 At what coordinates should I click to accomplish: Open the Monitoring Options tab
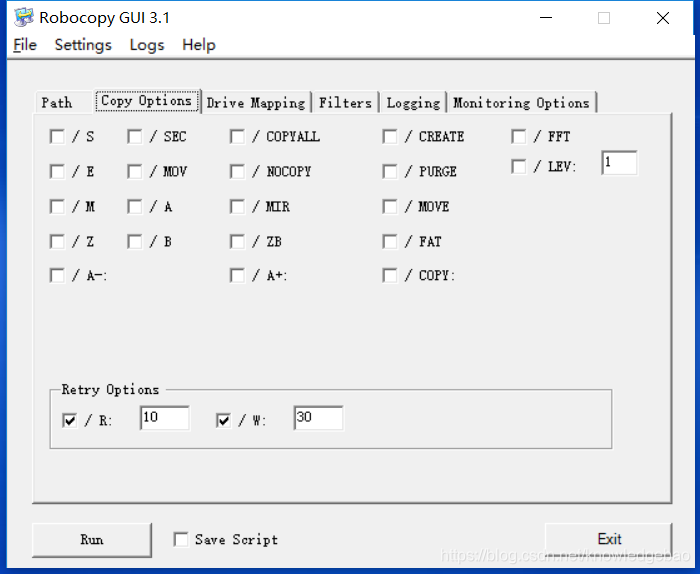point(521,103)
